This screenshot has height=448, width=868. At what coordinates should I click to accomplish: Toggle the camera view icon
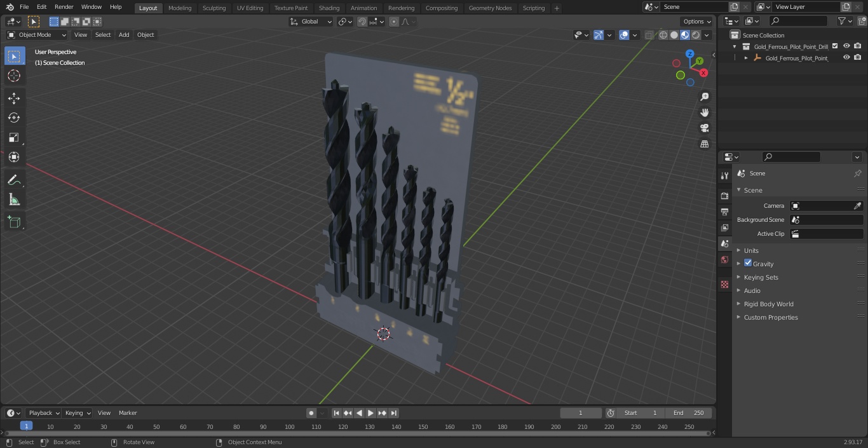pyautogui.click(x=704, y=128)
